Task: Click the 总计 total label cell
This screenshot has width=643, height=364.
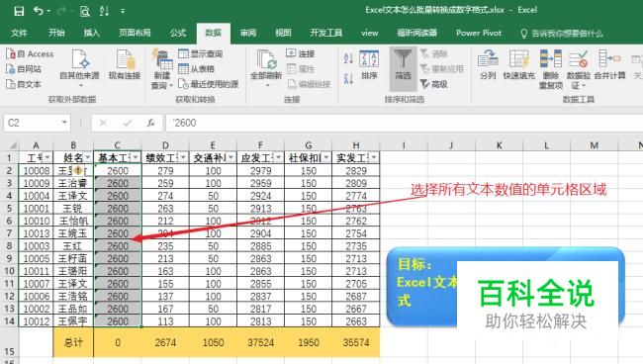Action: click(x=73, y=342)
